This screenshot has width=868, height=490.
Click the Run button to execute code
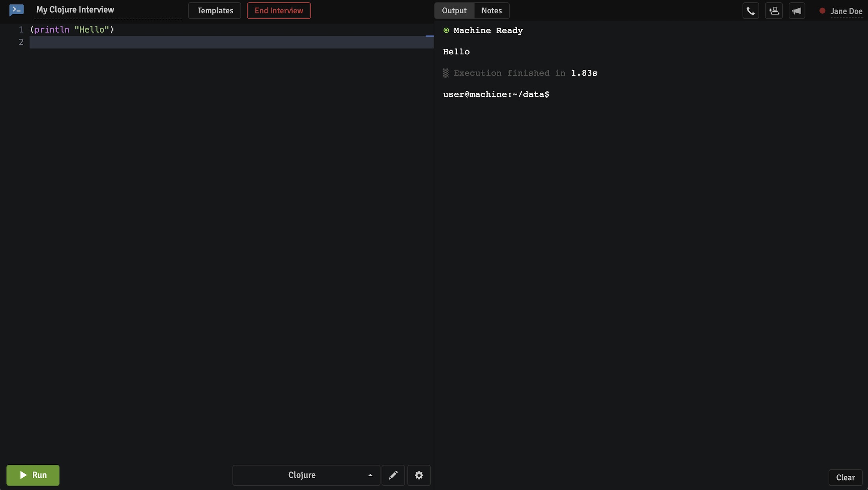[x=33, y=475]
